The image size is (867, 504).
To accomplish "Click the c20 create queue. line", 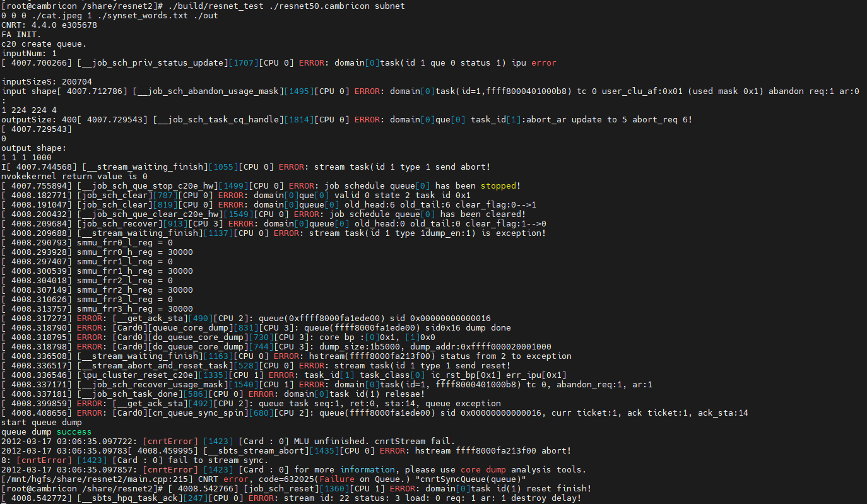I will click(44, 44).
